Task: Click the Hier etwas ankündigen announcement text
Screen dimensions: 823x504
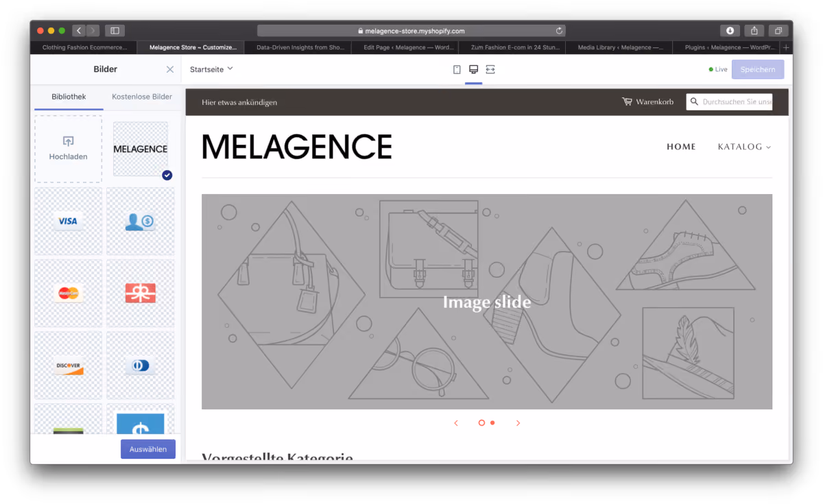Action: click(239, 102)
